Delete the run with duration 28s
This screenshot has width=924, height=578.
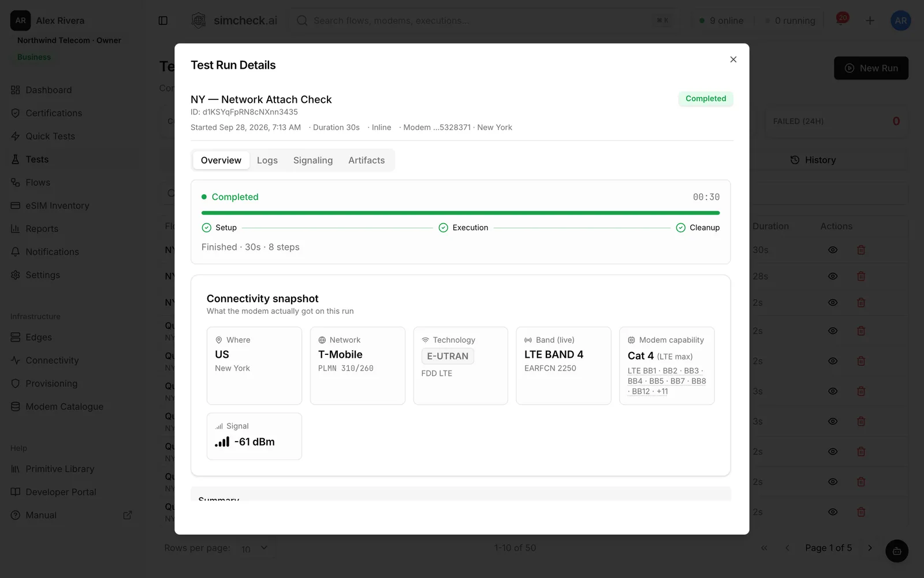coord(861,276)
